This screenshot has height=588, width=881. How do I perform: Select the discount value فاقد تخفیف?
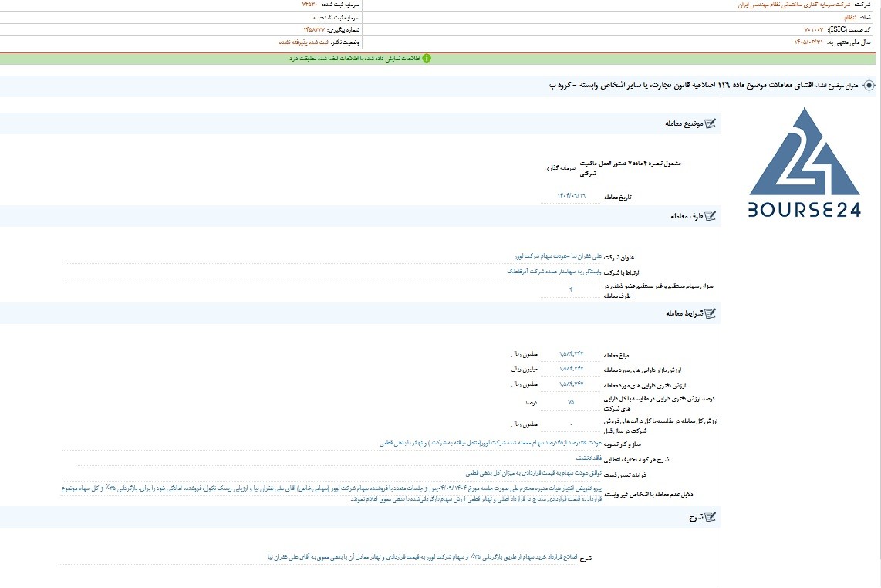coord(589,458)
